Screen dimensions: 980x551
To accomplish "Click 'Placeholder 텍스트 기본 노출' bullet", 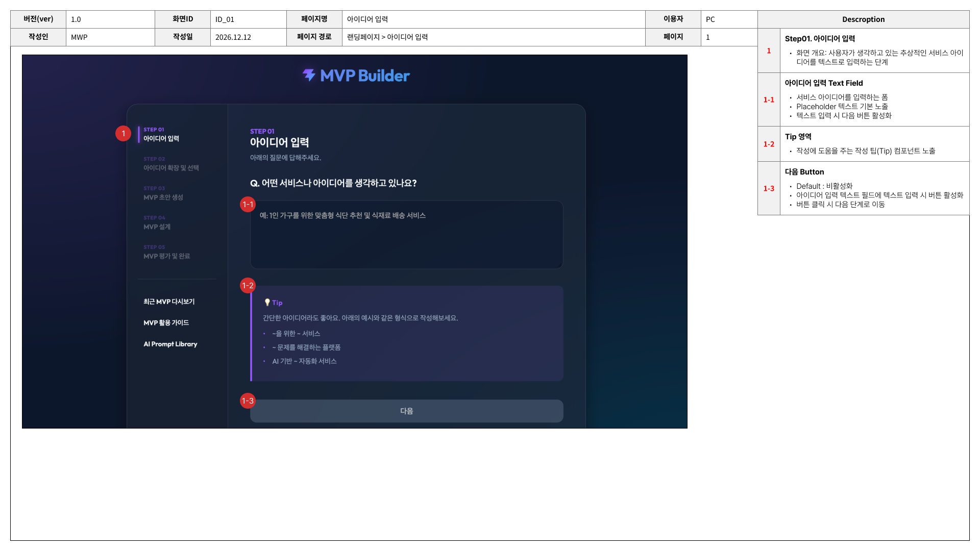I will (842, 107).
